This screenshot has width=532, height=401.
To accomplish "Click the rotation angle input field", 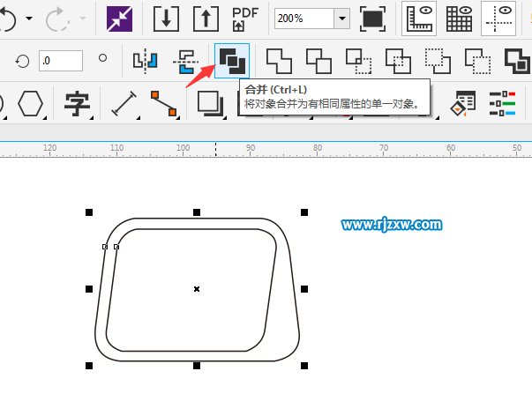I will click(x=61, y=61).
